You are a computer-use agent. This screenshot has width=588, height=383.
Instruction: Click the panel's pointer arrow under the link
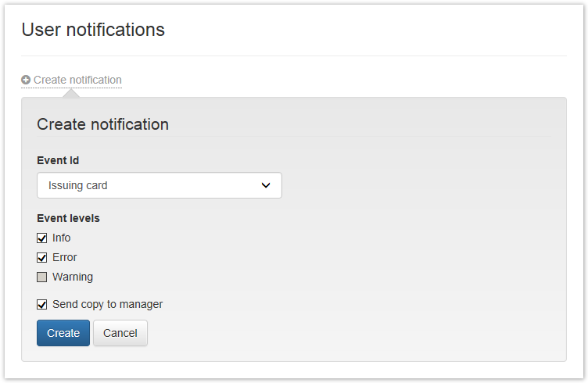click(71, 93)
